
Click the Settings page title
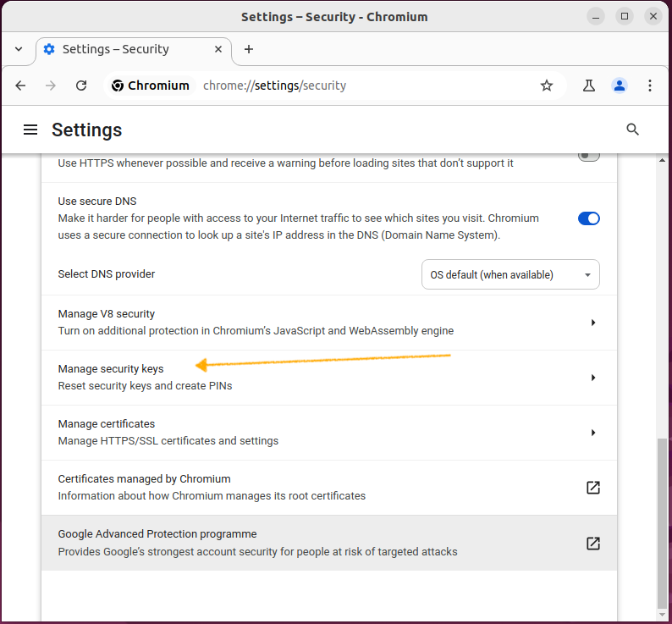tap(86, 130)
